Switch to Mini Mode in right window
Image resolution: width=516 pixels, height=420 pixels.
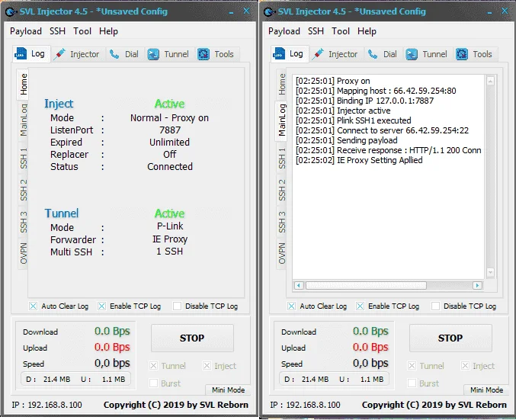pyautogui.click(x=486, y=390)
